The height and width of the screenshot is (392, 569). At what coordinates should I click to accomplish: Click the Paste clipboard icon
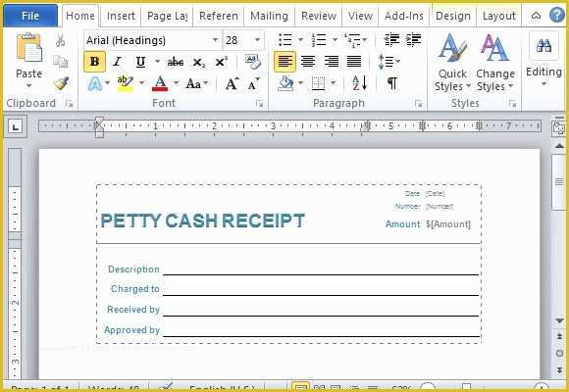29,48
